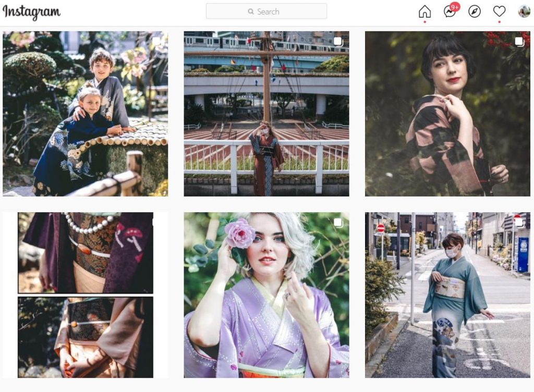Open the Activity heart icon
Screen dimensions: 534x392
pyautogui.click(x=499, y=11)
